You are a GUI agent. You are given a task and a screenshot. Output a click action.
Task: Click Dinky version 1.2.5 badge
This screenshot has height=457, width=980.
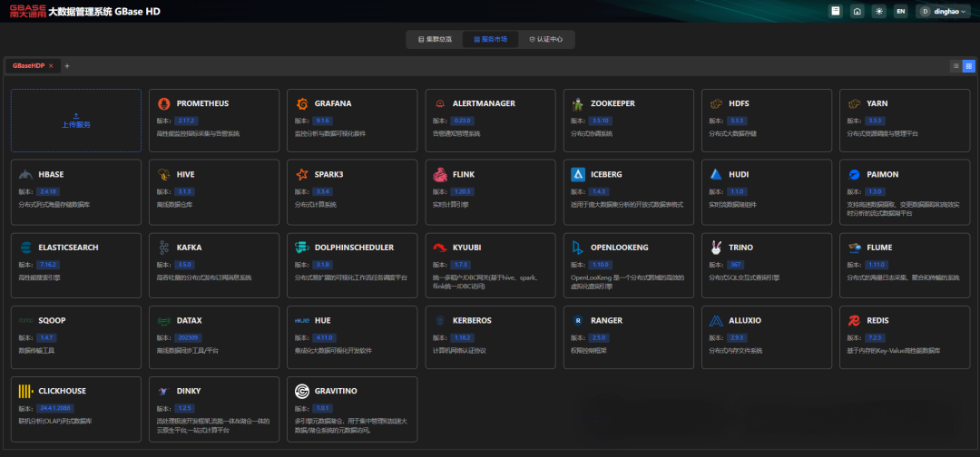click(186, 408)
